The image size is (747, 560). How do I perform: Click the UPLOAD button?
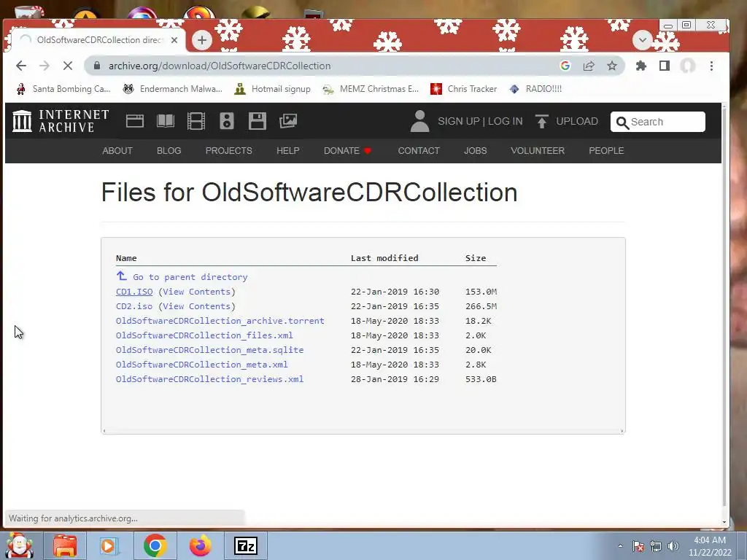566,122
